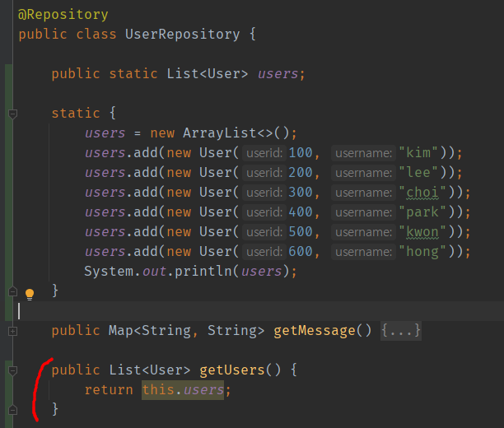
Task: Click the number 300 userid value
Action: pos(301,193)
